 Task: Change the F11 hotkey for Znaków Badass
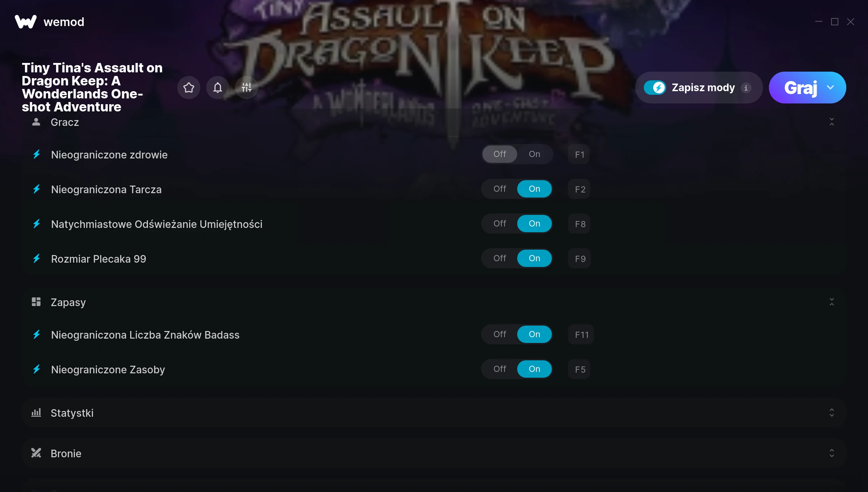click(581, 335)
